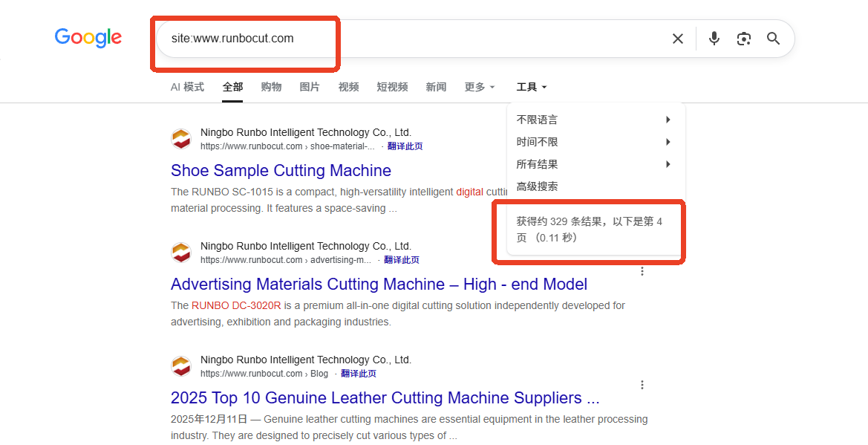Click site name above Genuine Leather result
This screenshot has width=868, height=445.
(306, 360)
